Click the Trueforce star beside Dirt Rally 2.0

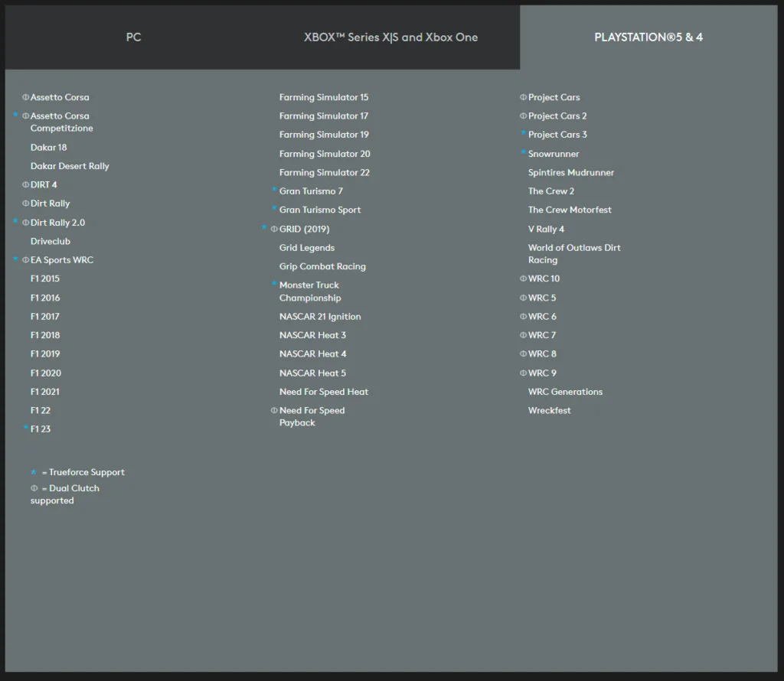pos(15,221)
